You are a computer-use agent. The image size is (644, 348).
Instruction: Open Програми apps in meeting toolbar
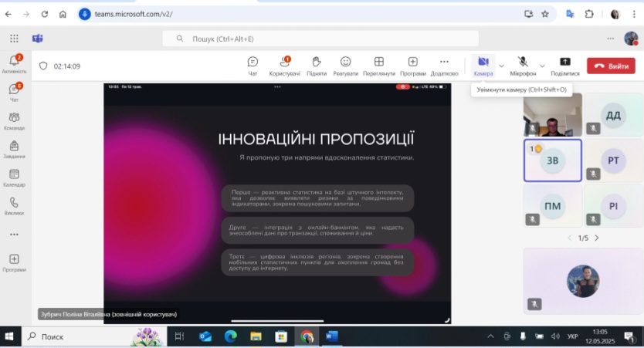(x=413, y=65)
